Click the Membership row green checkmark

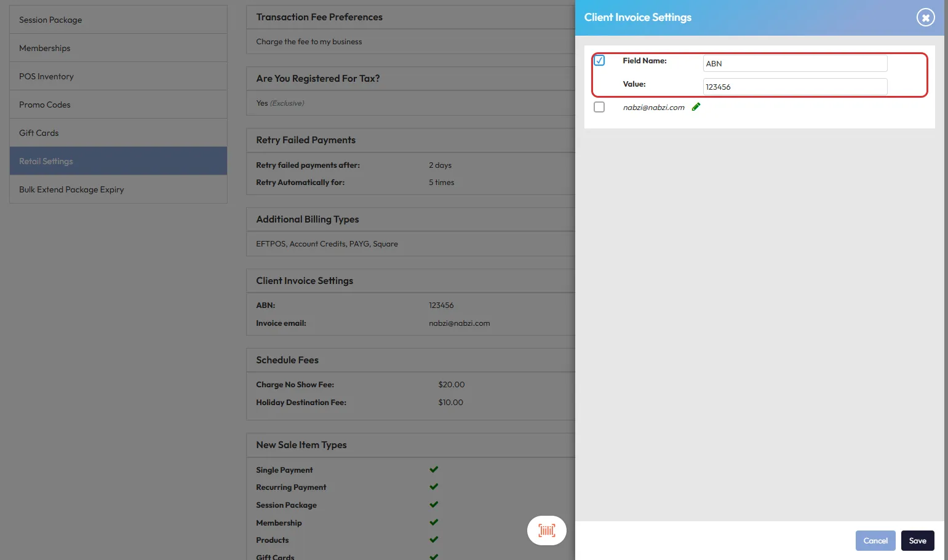(434, 523)
